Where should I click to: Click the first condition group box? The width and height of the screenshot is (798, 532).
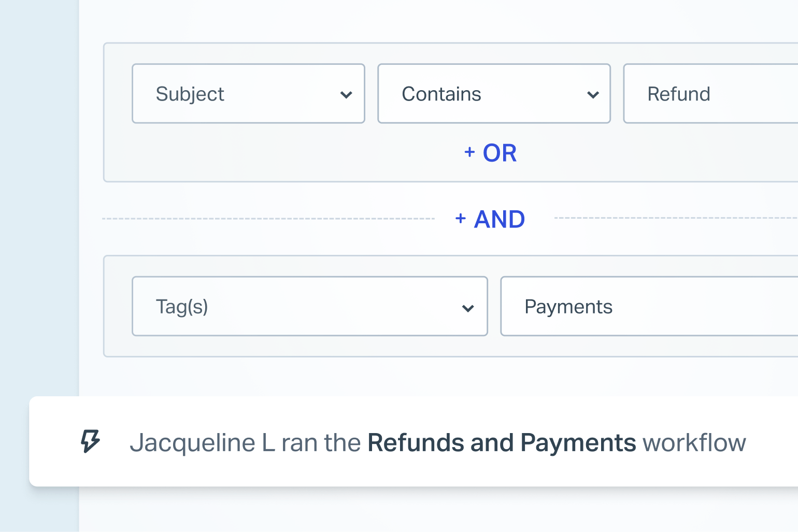tap(451, 112)
